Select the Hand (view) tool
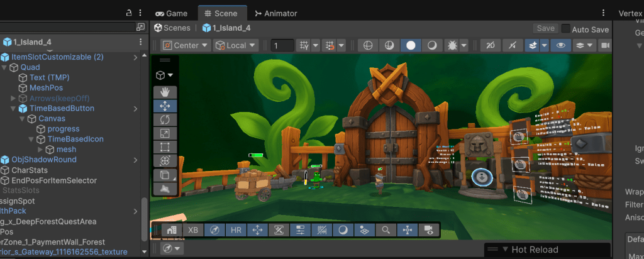644x259 pixels. tap(165, 92)
